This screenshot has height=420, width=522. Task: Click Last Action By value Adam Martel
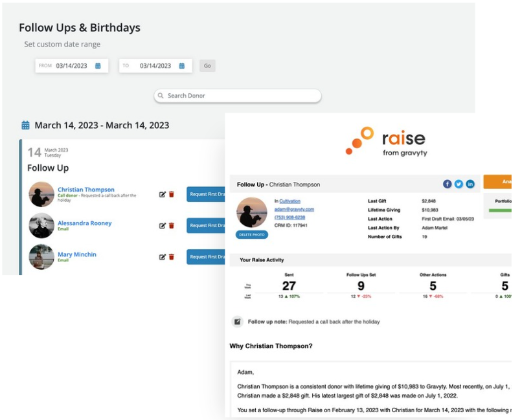(435, 228)
